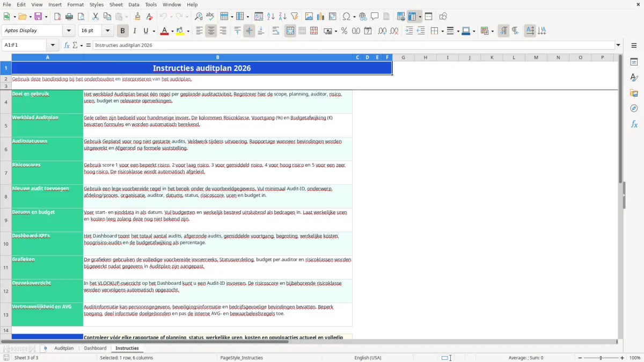
Task: Click the zoom slider handle
Action: pos(601,358)
